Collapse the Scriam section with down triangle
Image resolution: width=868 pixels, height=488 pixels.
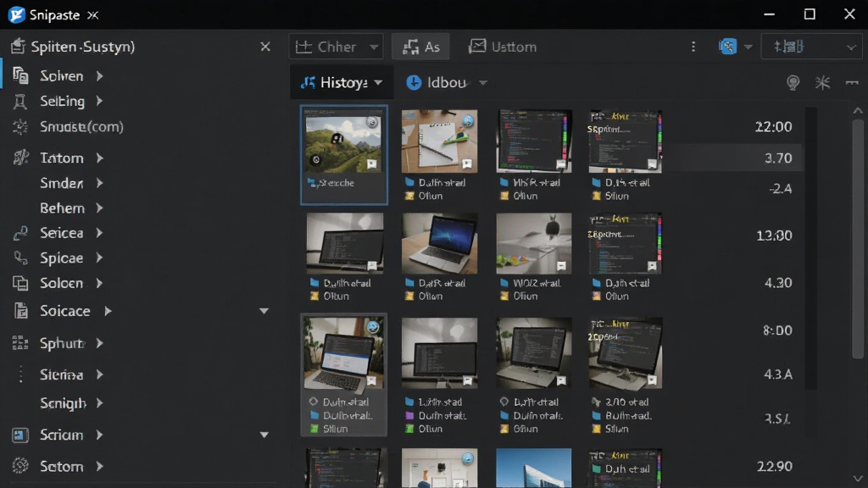(x=264, y=435)
